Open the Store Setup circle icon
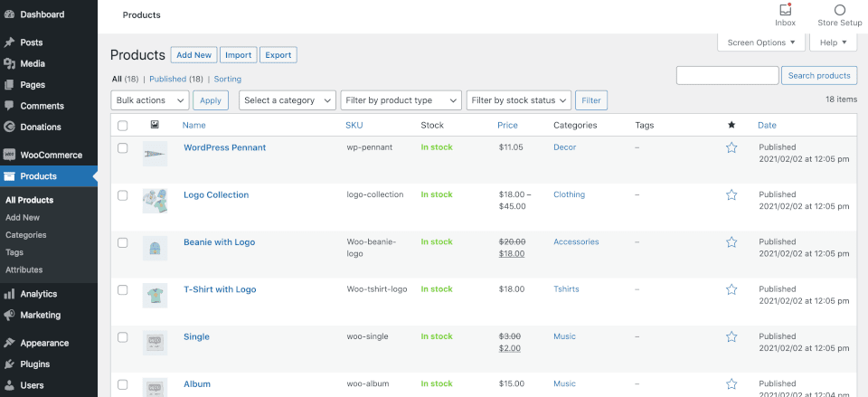Viewport: 868px width, 397px height. (839, 11)
